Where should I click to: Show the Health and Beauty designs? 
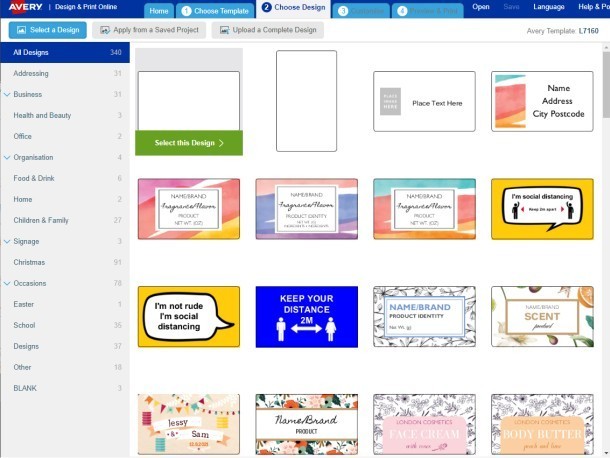[42, 115]
